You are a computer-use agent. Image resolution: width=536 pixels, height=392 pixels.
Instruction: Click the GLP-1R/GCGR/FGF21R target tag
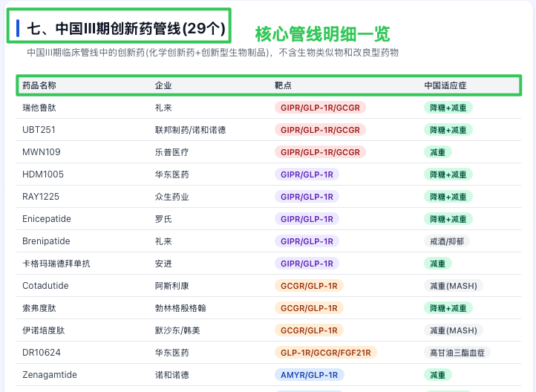326,353
